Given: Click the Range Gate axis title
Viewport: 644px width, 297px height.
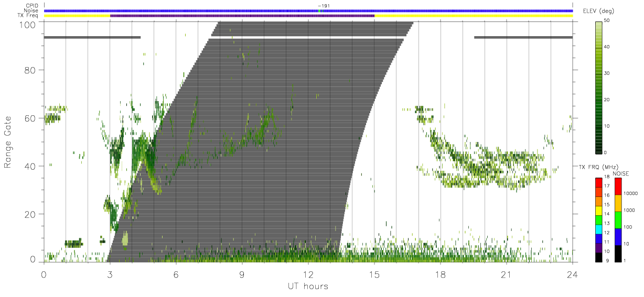Looking at the screenshot, I should 8,142.
